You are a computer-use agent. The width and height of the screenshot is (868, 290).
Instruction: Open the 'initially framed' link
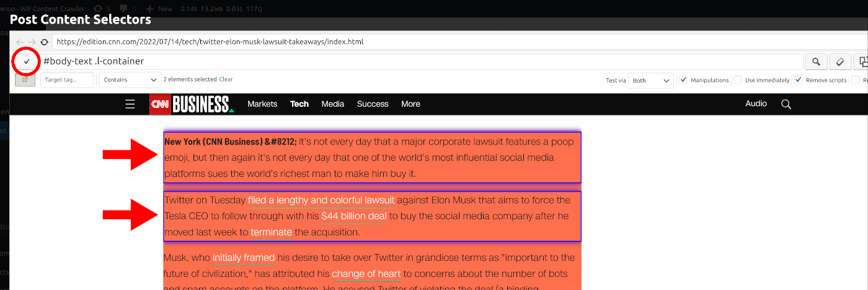tap(244, 257)
